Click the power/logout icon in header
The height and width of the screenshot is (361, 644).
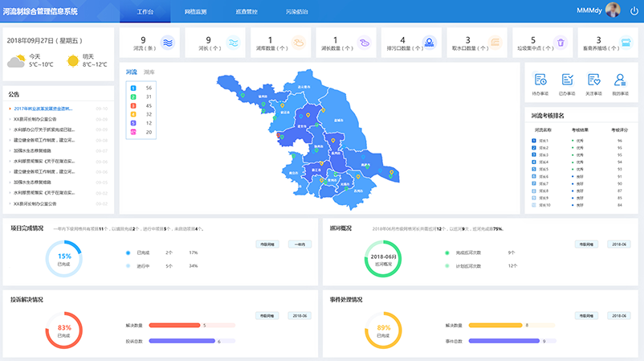(x=634, y=10)
